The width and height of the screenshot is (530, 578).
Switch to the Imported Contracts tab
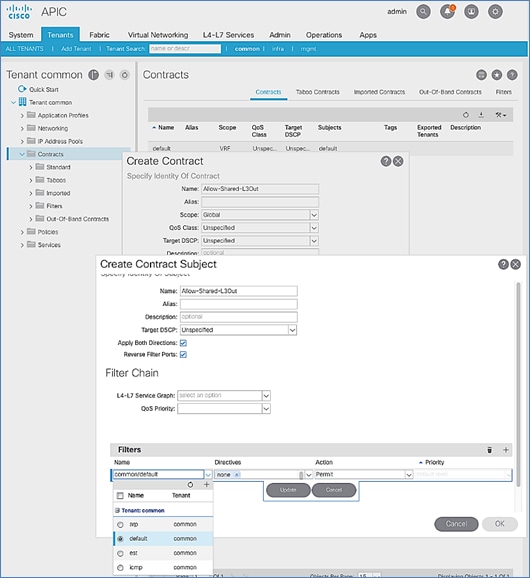tap(379, 92)
